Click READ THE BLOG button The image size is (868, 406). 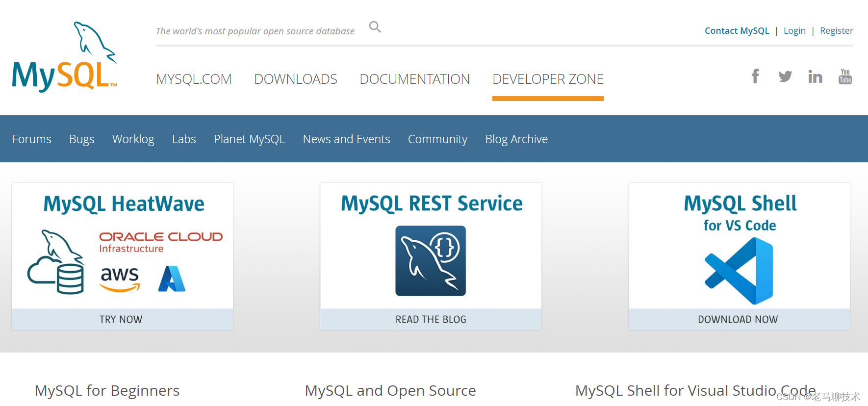tap(431, 319)
